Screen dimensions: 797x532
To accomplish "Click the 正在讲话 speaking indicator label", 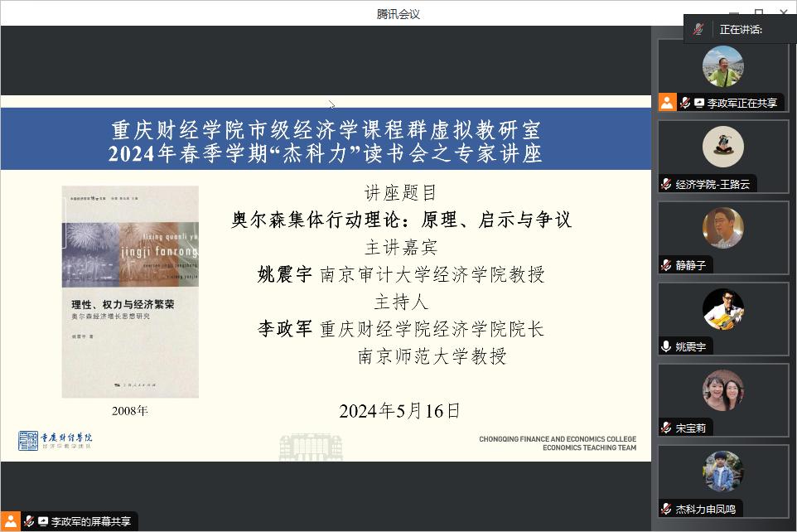I will point(741,30).
